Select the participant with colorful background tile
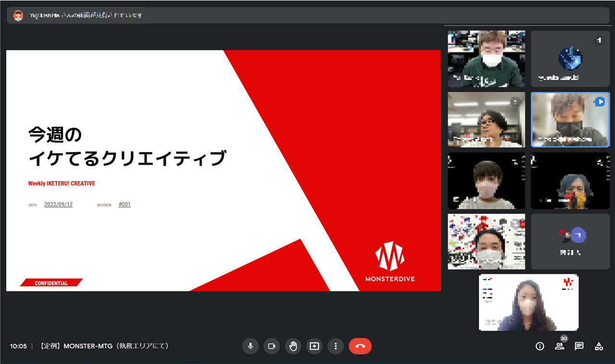 [x=486, y=242]
